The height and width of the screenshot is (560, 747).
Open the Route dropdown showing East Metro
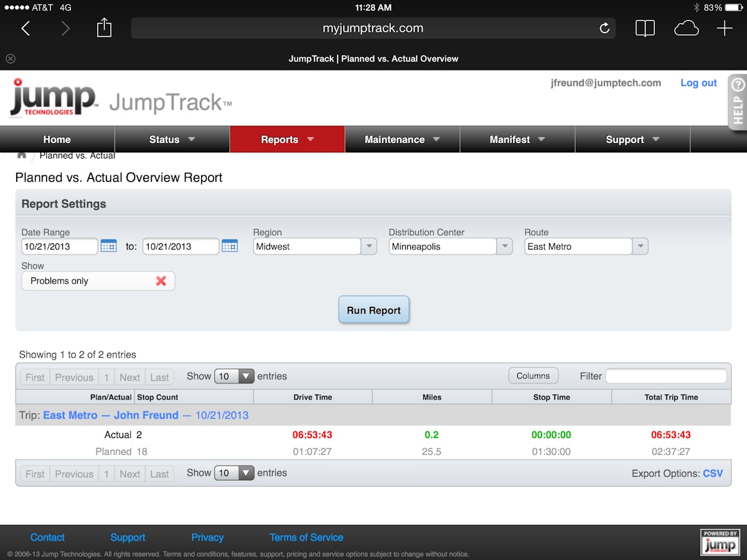639,246
